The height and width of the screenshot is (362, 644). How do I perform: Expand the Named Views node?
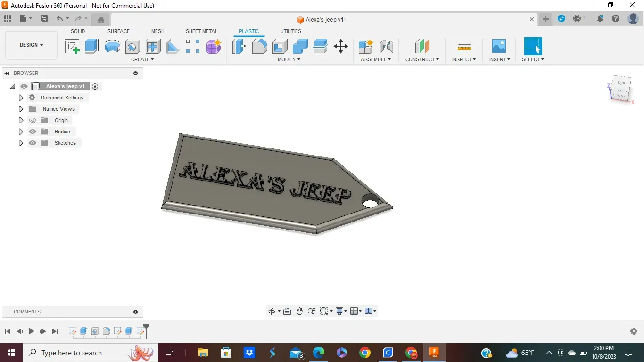click(x=21, y=109)
